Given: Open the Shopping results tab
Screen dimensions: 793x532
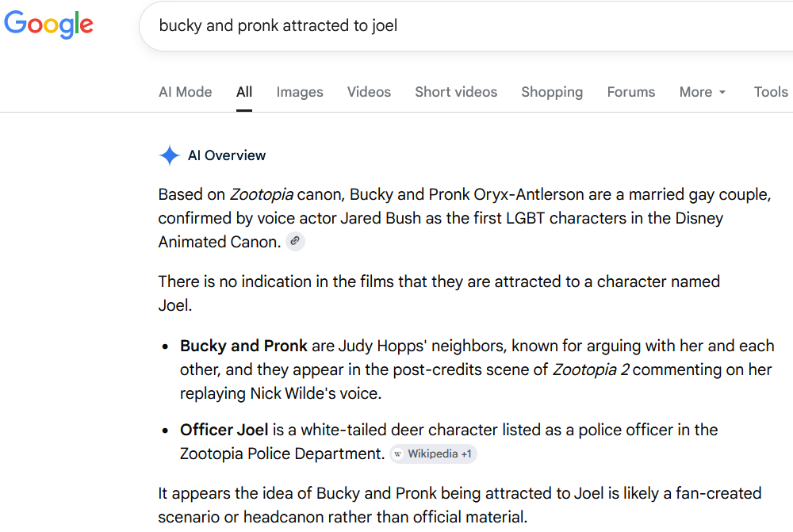Looking at the screenshot, I should [552, 92].
